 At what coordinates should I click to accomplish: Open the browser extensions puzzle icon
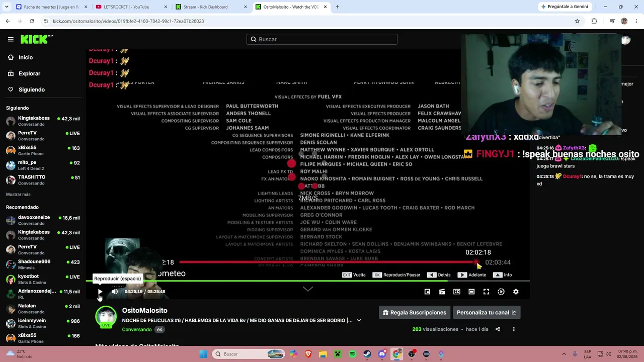coord(594,21)
